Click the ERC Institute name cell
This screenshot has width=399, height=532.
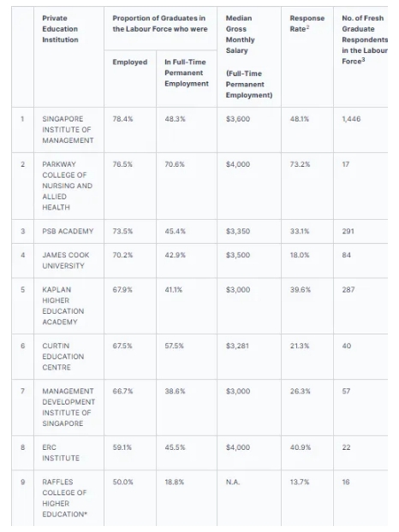61,452
